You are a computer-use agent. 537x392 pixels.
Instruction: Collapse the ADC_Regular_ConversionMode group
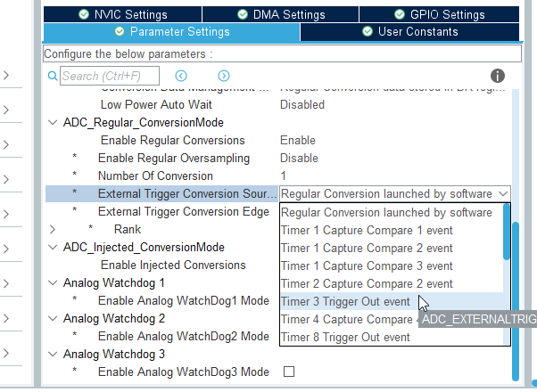tap(53, 122)
